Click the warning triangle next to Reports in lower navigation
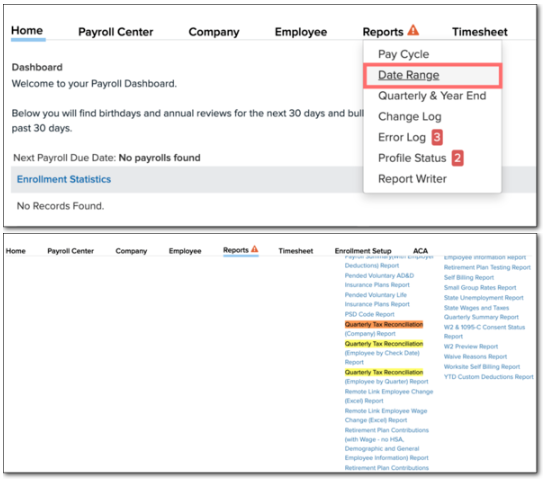The width and height of the screenshot is (544, 481). [x=254, y=249]
